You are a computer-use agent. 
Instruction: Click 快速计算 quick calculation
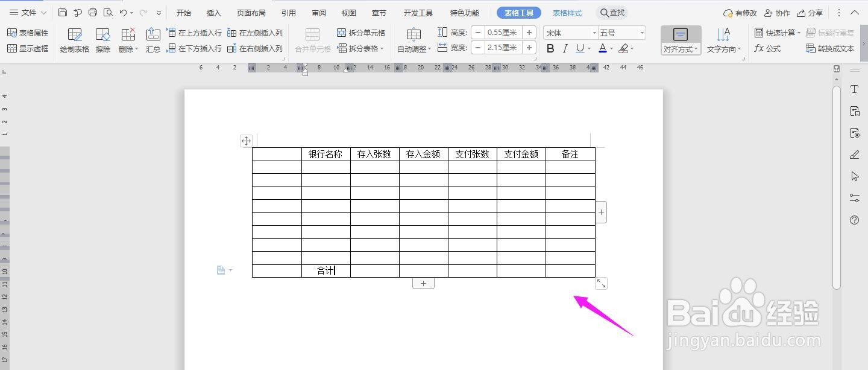776,32
